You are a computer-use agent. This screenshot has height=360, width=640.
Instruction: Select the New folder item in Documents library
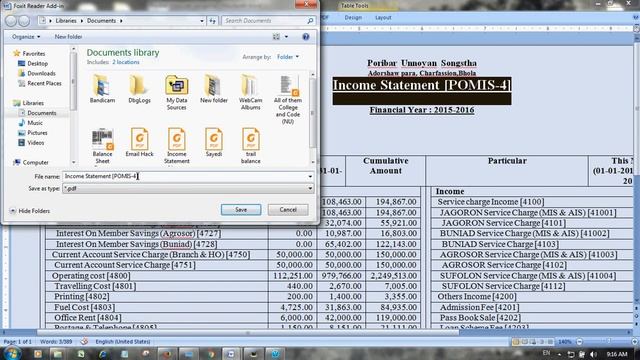click(213, 89)
